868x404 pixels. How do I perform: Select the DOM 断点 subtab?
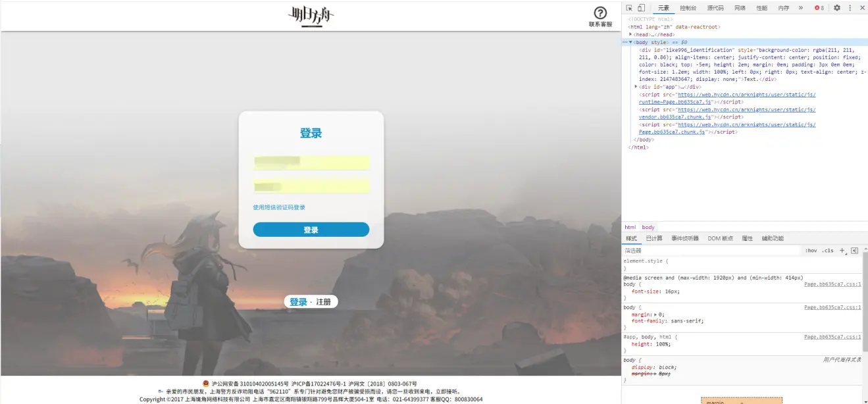coord(720,238)
